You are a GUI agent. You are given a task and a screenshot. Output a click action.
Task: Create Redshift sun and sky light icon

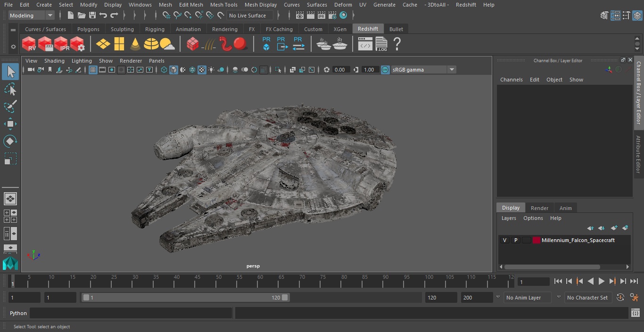point(167,44)
